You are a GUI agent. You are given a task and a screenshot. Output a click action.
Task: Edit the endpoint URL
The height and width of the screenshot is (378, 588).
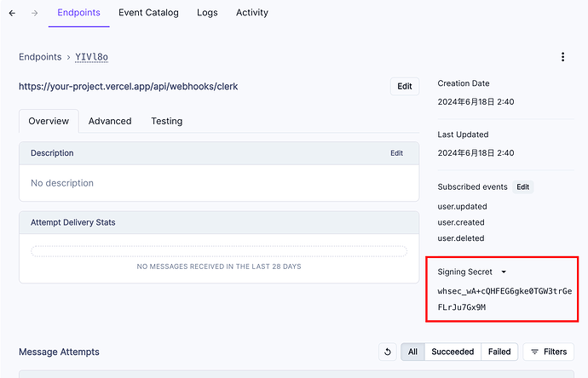(x=405, y=87)
